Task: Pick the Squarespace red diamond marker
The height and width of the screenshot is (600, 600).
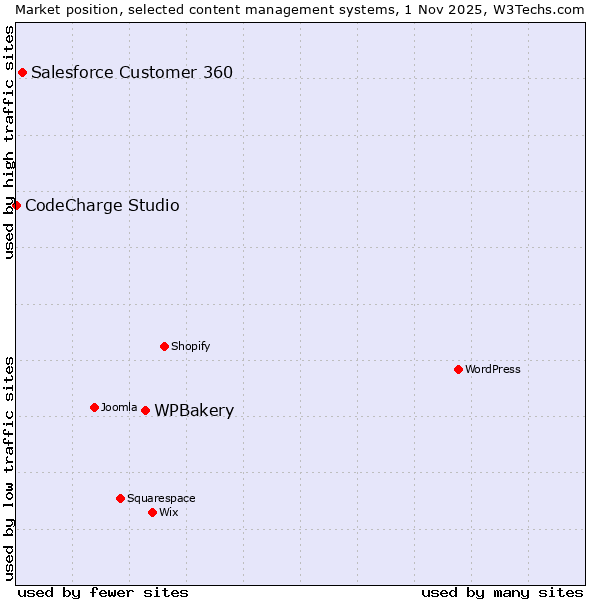Action: pyautogui.click(x=120, y=498)
